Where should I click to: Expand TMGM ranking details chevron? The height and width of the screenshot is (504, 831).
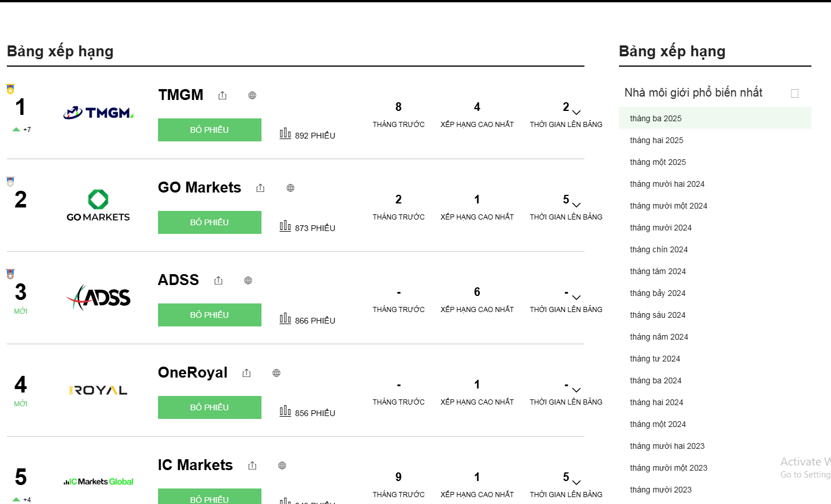(576, 113)
